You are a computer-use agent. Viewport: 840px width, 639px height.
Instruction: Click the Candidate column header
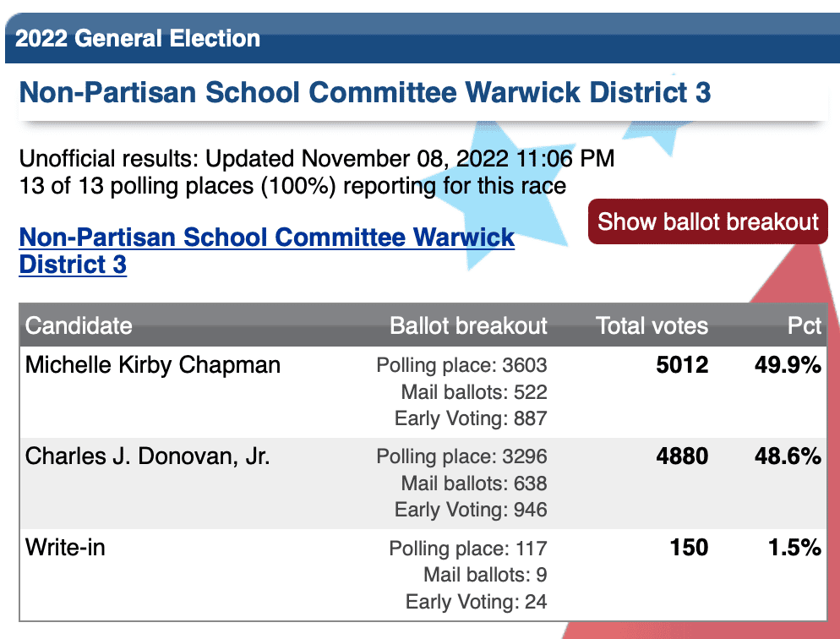(79, 325)
